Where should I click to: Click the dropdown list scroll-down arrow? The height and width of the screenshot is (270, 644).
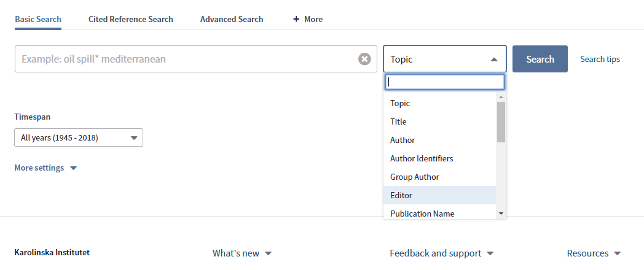501,214
